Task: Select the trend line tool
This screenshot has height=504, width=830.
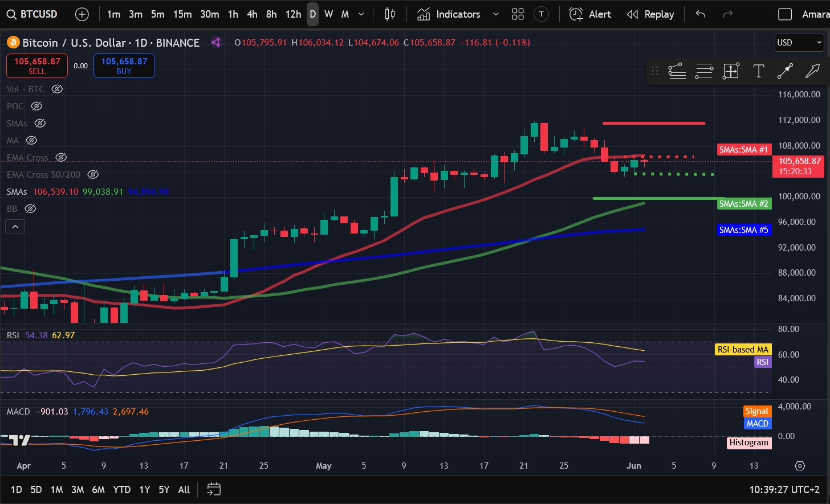Action: 785,71
